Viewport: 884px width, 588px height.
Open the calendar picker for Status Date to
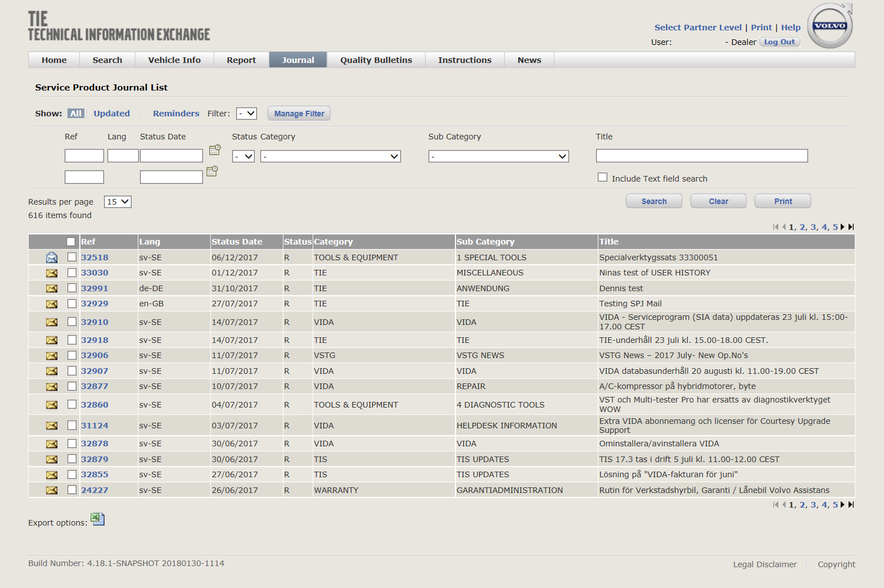212,171
